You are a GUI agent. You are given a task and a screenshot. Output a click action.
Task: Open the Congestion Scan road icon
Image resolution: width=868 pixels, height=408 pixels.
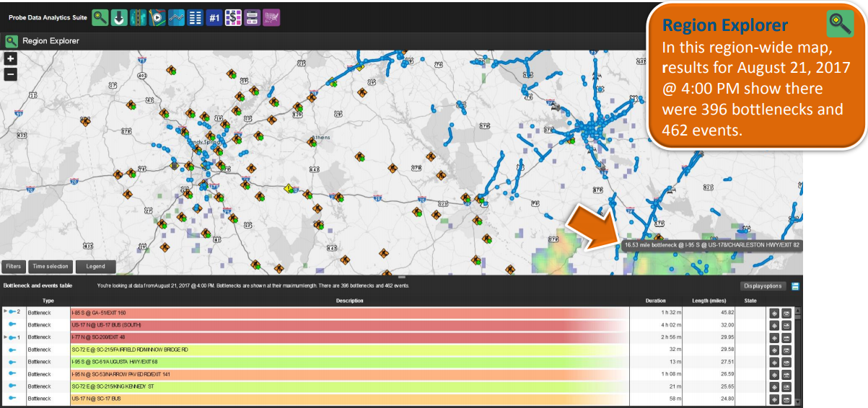click(139, 17)
